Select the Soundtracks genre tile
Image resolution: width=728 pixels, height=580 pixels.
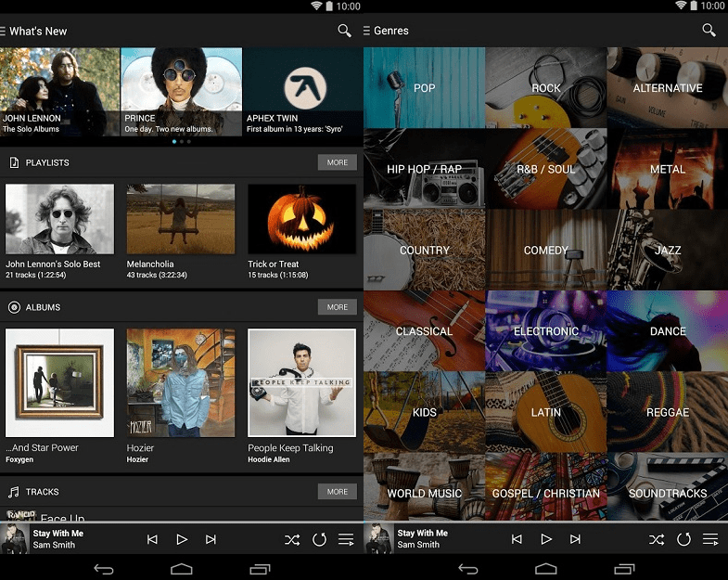click(x=667, y=486)
